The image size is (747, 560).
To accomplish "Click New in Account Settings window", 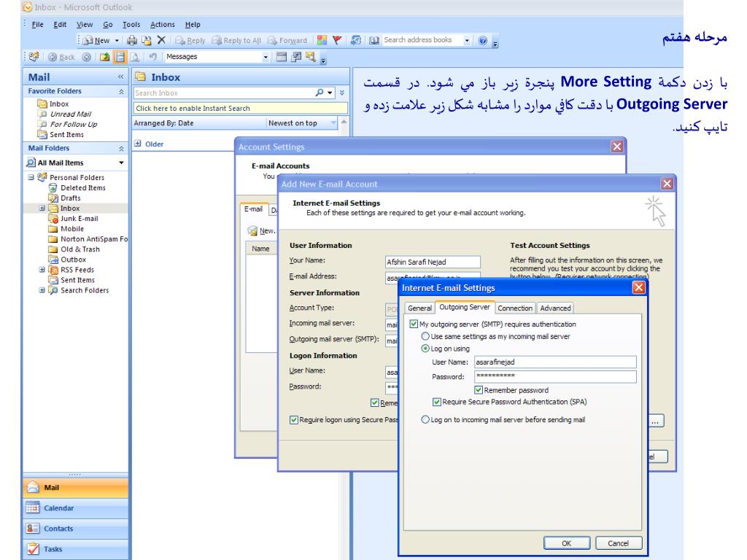I will (261, 231).
